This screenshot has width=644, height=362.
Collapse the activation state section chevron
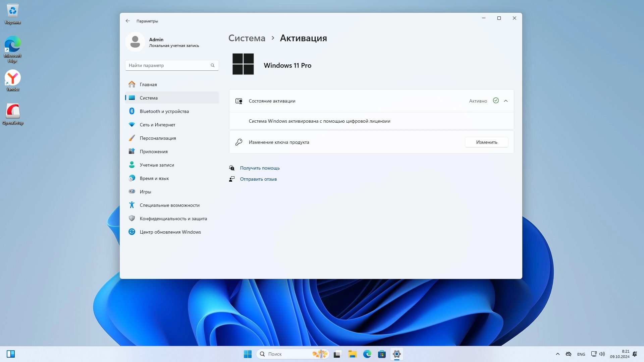pyautogui.click(x=506, y=101)
